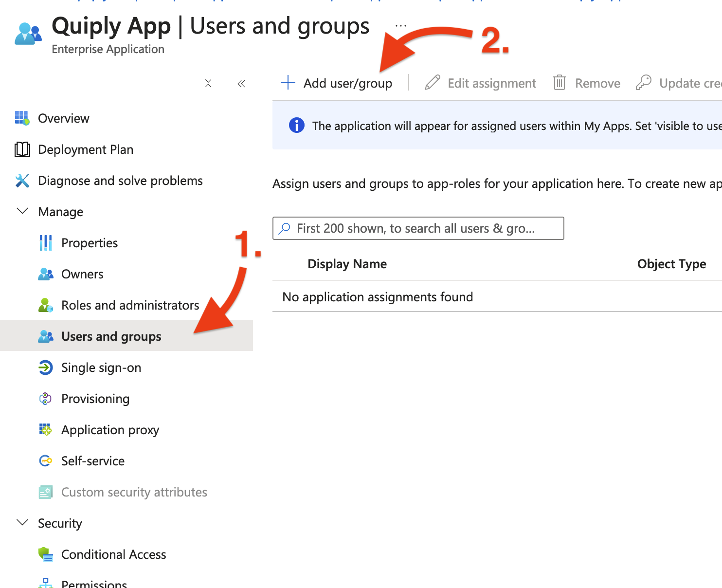Open Self-service settings
Viewport: 722px width, 588px height.
click(x=93, y=461)
